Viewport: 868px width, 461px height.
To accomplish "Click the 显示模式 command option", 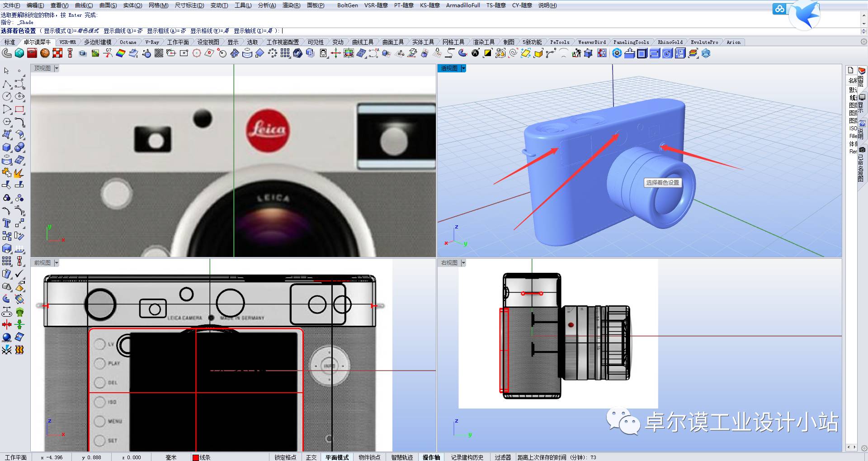I will point(71,31).
